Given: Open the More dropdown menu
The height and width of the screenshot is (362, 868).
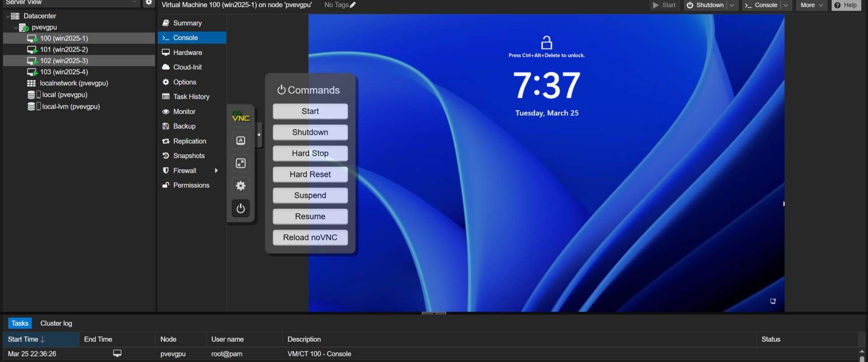Looking at the screenshot, I should tap(811, 5).
